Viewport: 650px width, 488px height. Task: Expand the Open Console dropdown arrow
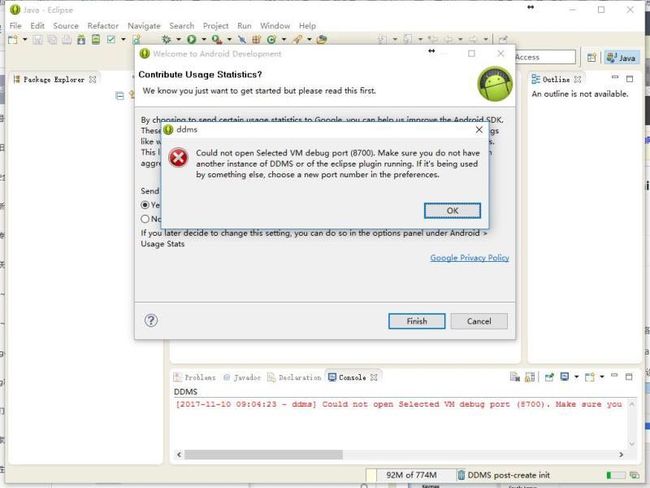[x=602, y=377]
